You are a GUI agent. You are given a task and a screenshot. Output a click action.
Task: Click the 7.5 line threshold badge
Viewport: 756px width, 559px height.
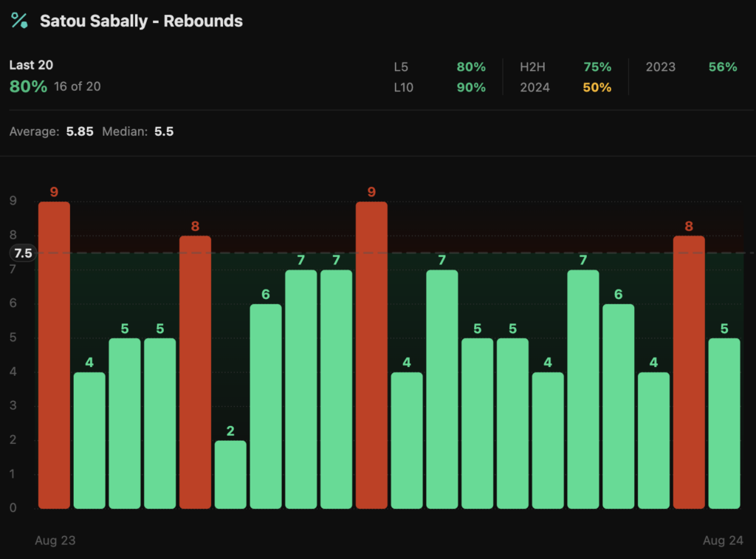point(23,253)
